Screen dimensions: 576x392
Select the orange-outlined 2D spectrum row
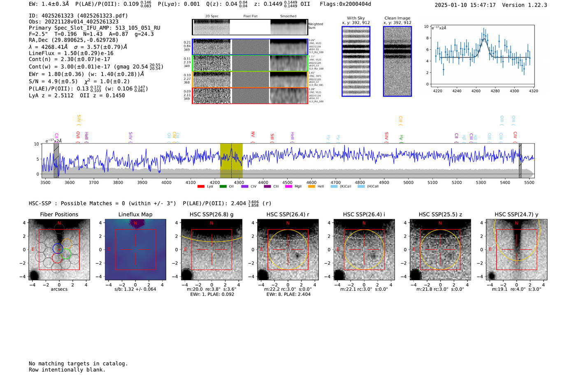250,79
